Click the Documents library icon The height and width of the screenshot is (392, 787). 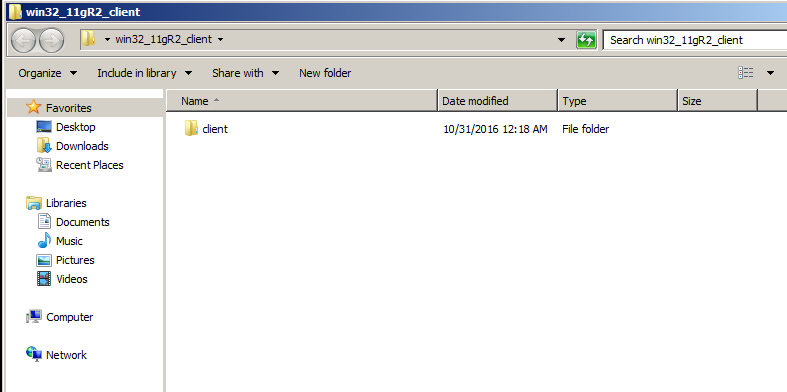click(44, 222)
